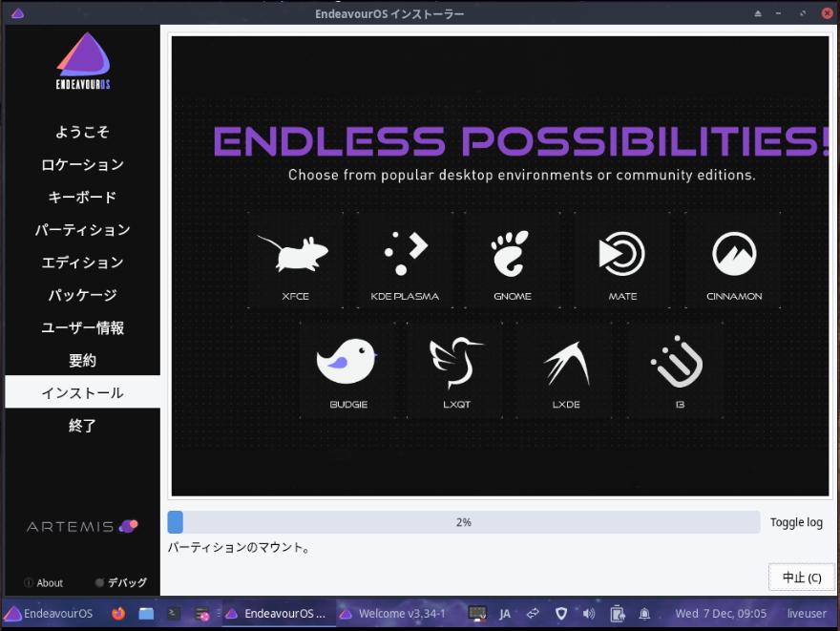Click the clock showing Wed 7 Dec, 09:05
840x631 pixels.
[x=720, y=614]
